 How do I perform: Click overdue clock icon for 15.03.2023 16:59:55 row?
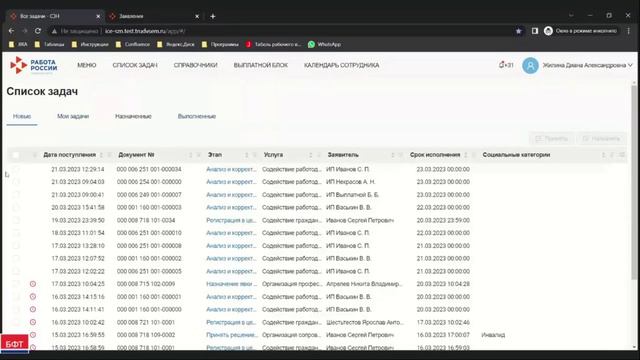[x=33, y=335]
